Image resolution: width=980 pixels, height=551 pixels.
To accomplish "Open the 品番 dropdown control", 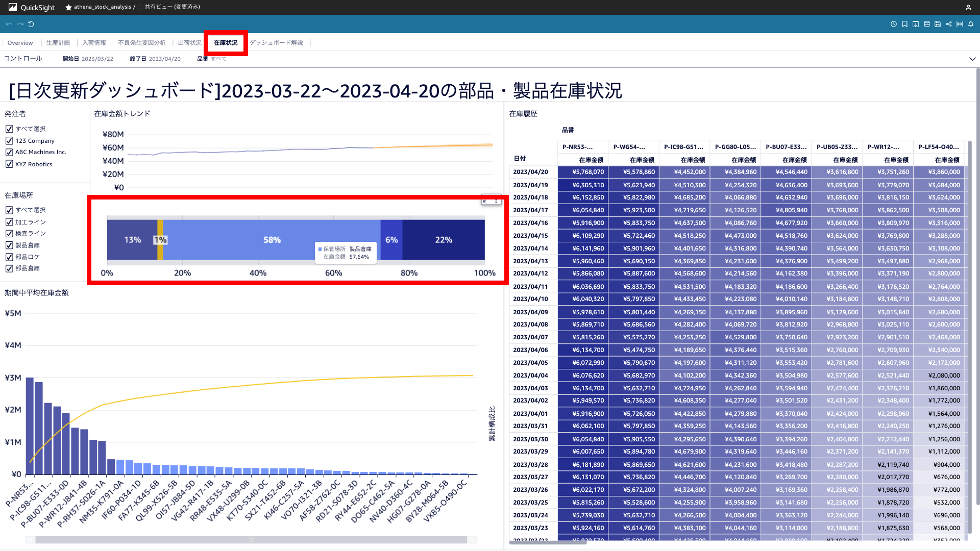I will pos(218,59).
